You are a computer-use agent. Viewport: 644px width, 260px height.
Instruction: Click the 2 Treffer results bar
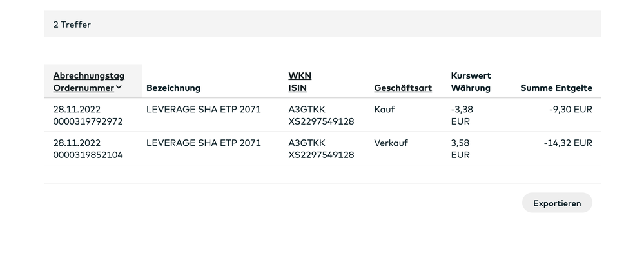coord(322,25)
